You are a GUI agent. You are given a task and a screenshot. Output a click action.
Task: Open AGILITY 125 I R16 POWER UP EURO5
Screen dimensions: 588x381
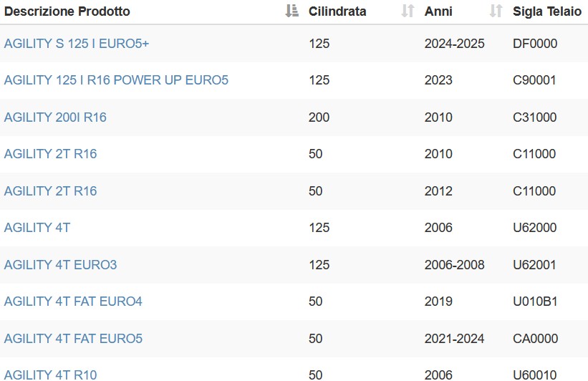click(116, 80)
